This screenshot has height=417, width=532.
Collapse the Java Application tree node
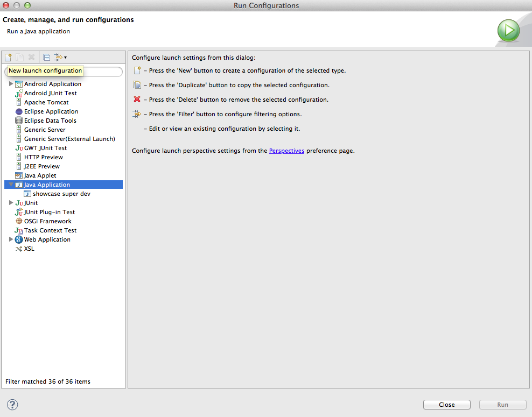[x=11, y=185]
